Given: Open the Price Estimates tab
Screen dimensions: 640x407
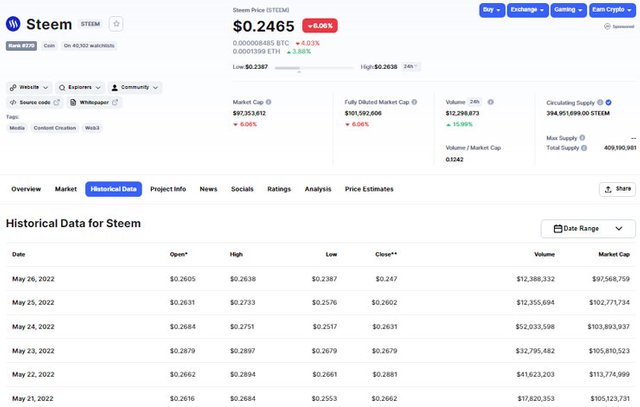Looking at the screenshot, I should [x=369, y=189].
